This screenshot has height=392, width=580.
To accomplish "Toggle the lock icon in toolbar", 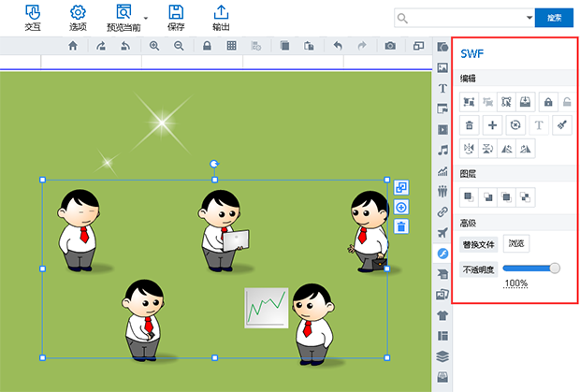I will (207, 46).
